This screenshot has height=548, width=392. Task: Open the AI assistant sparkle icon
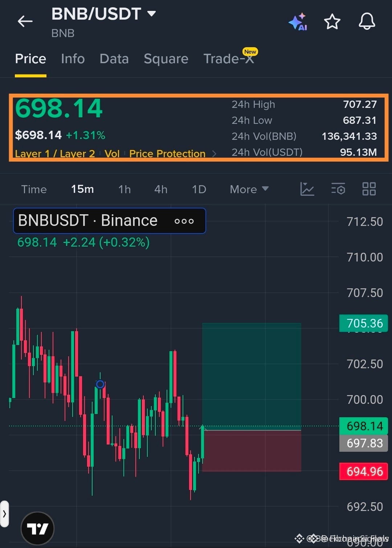coord(298,22)
